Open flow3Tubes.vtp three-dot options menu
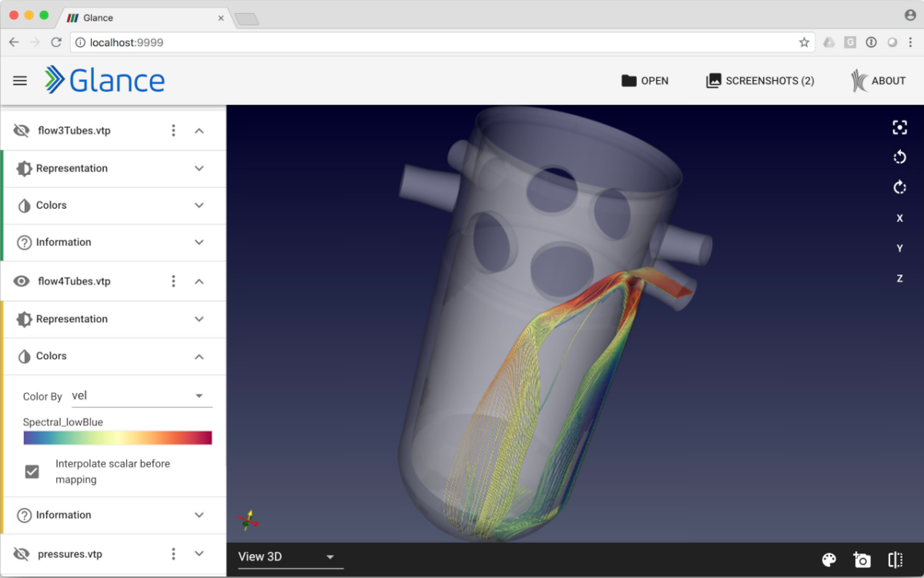 click(x=173, y=131)
